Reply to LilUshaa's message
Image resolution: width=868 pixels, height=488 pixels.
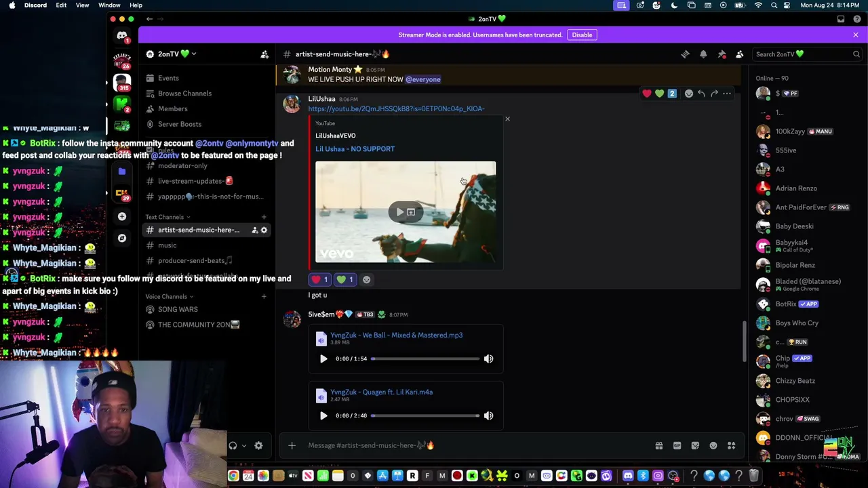[701, 94]
